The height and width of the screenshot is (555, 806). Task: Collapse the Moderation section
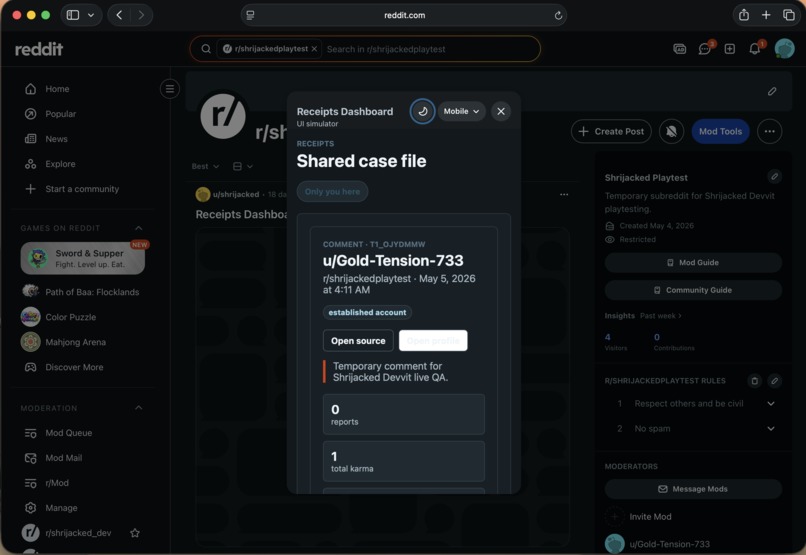(138, 408)
